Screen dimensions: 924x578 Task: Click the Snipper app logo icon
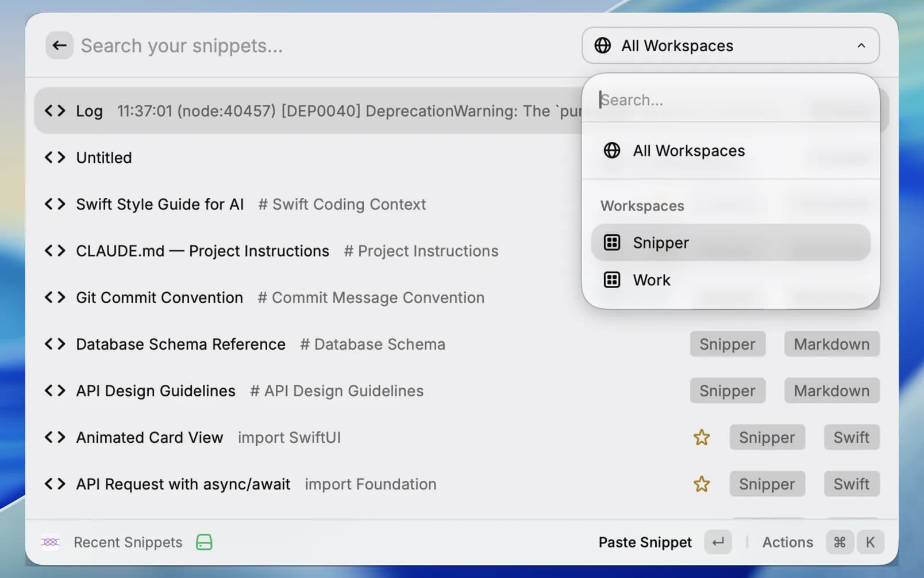pos(51,542)
